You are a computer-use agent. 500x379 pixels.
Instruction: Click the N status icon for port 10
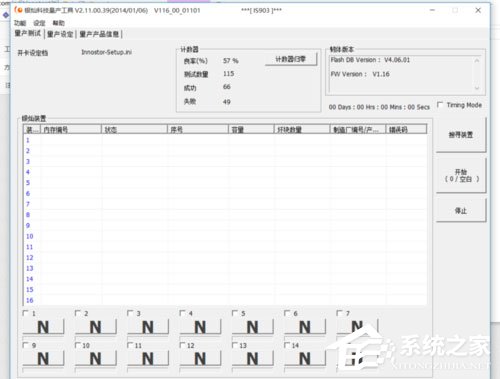pos(96,359)
